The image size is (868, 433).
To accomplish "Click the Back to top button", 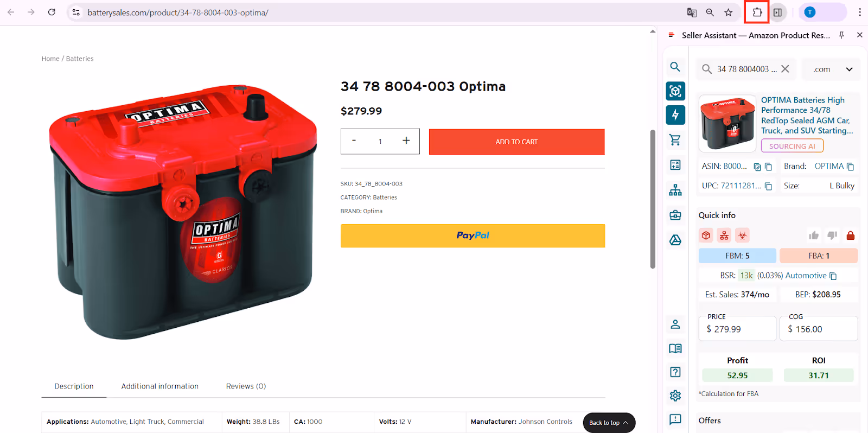I will 609,423.
